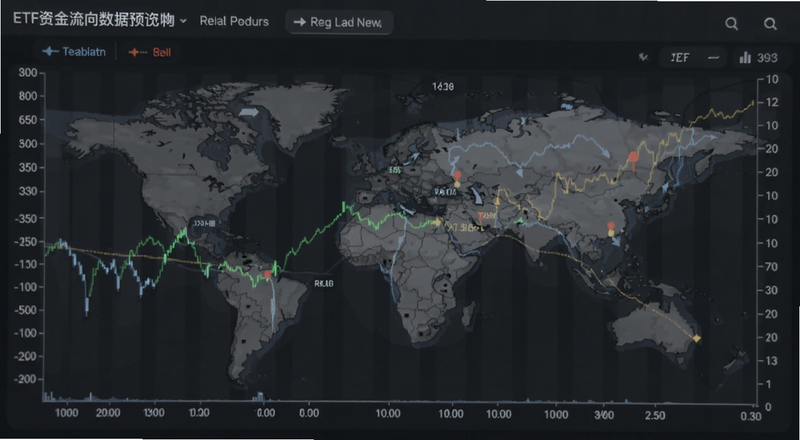Click the -350 left axis value
Viewport: 800px width, 440px height.
27,218
